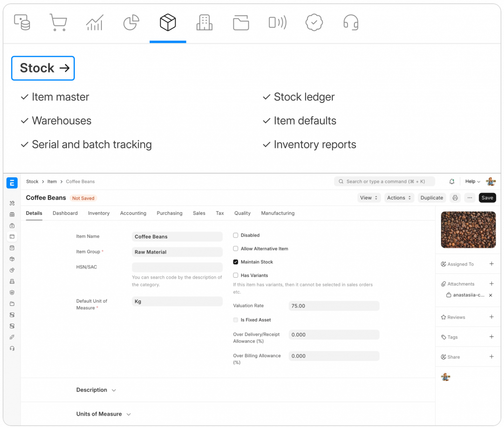Click the Save button
504x428 pixels.
click(487, 198)
